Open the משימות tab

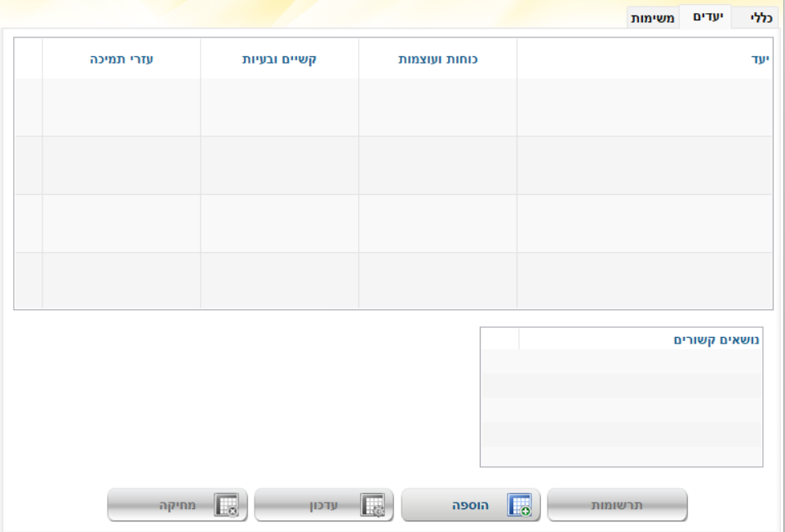point(653,18)
